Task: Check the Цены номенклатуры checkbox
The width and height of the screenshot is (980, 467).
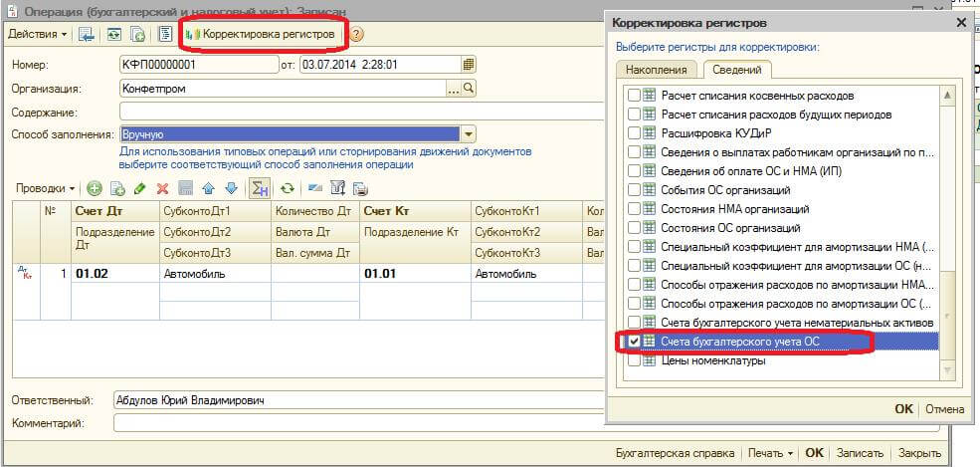Action: 634,360
